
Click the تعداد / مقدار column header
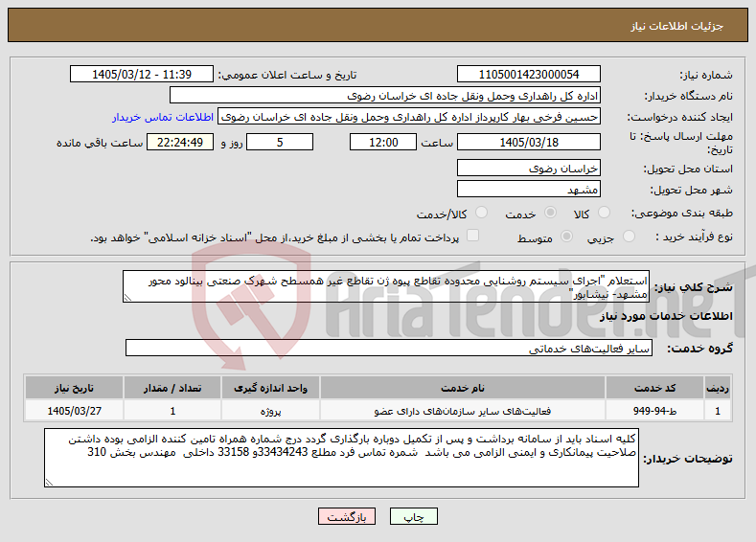click(x=172, y=388)
